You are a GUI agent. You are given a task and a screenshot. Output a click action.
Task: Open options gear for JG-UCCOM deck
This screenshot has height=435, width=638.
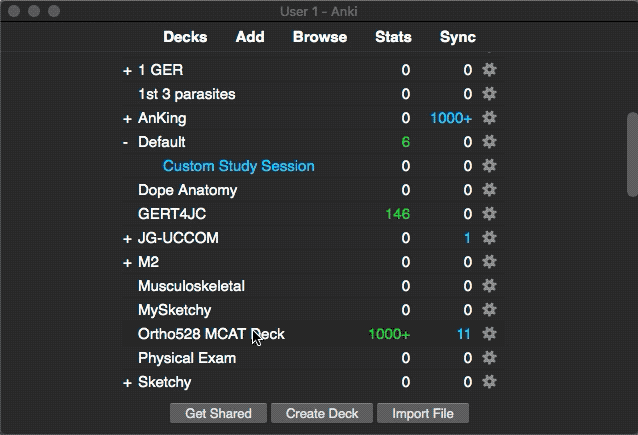[x=489, y=238]
